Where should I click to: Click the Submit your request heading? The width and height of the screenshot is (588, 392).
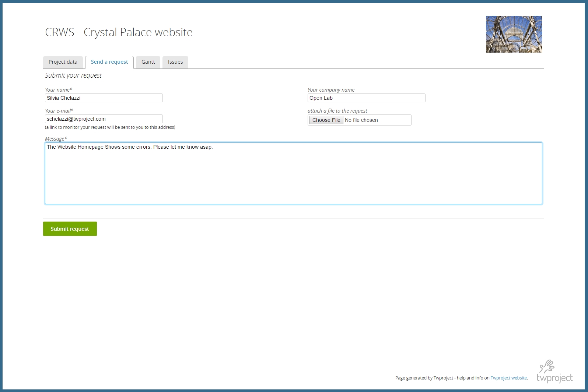click(73, 75)
